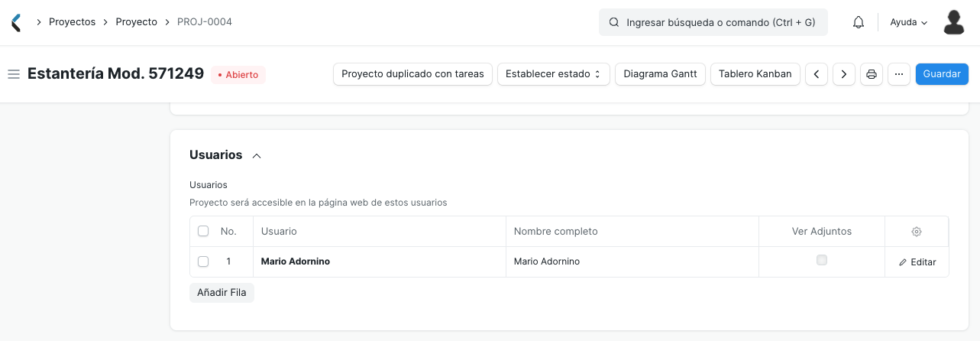Select the bold Usuario cell Mario Adornino
The width and height of the screenshot is (980, 341).
(x=379, y=261)
